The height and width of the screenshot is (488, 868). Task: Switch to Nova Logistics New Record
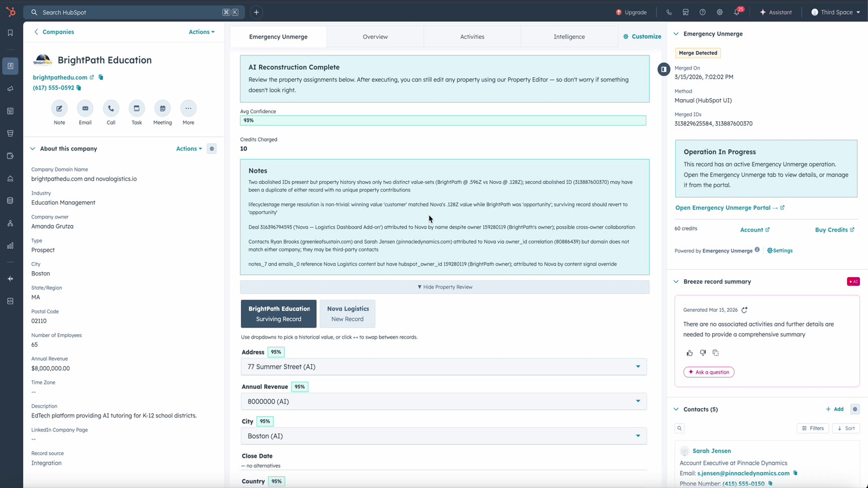(x=347, y=314)
